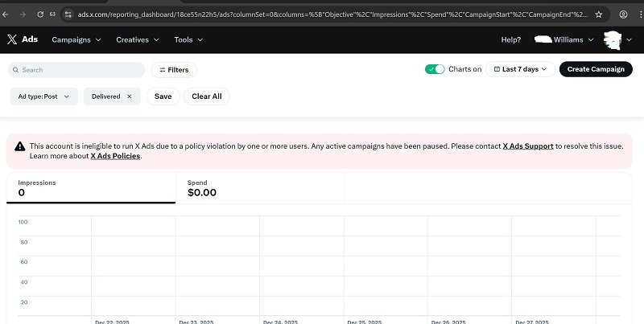Click the $0.00 spend value

tap(202, 192)
